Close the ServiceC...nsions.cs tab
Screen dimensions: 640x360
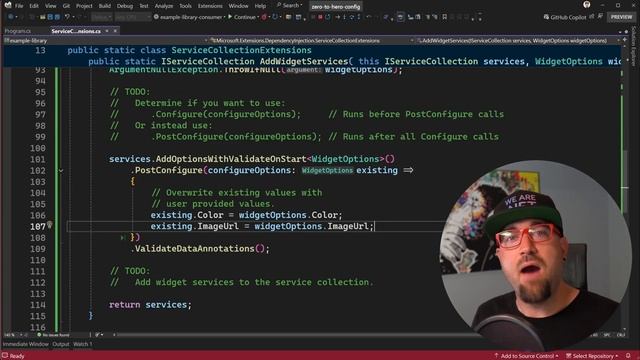point(115,31)
